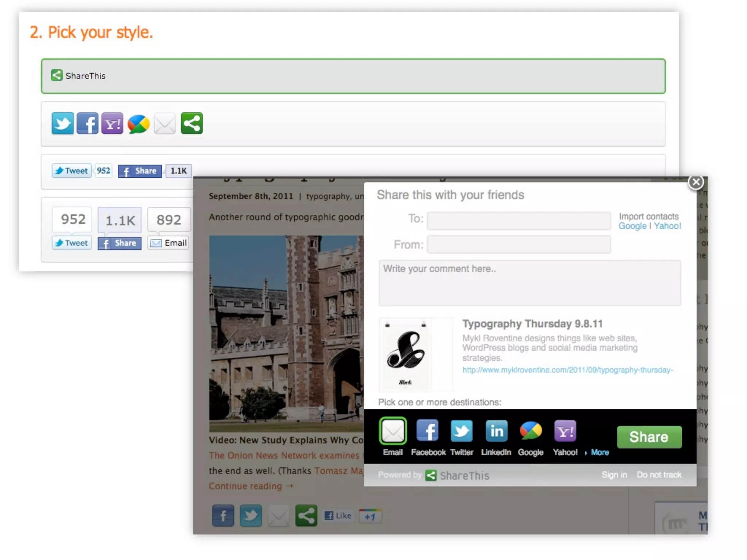Select Google destination in share popup
The image size is (747, 560).
[531, 431]
